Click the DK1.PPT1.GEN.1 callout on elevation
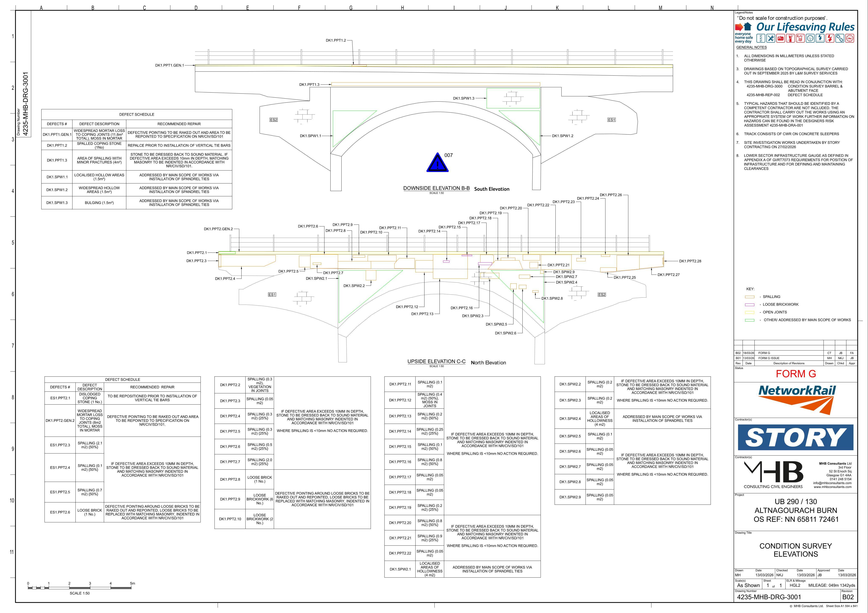 169,65
